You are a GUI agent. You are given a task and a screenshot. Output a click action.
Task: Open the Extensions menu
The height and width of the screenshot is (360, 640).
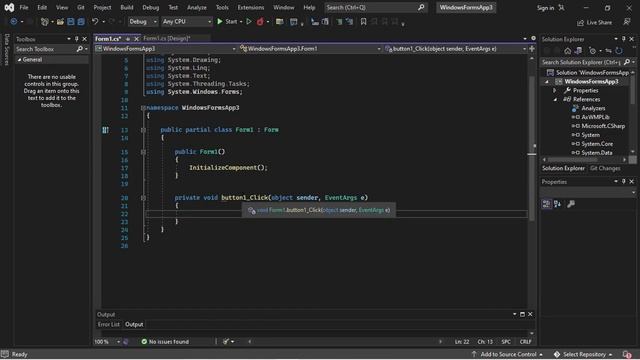[x=251, y=7]
